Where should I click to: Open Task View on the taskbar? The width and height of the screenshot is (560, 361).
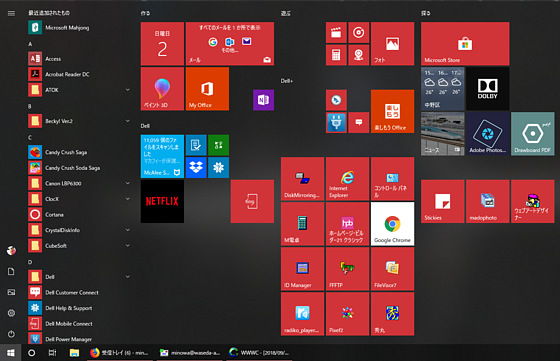point(52,353)
